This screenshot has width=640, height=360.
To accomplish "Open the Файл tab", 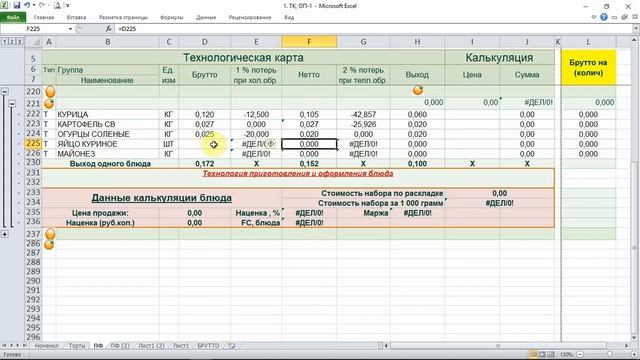I will (13, 18).
